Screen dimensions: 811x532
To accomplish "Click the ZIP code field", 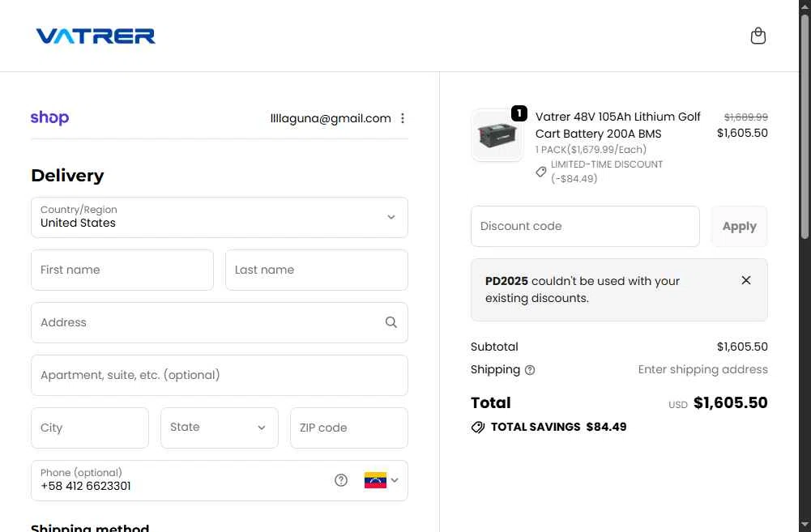I will click(349, 428).
